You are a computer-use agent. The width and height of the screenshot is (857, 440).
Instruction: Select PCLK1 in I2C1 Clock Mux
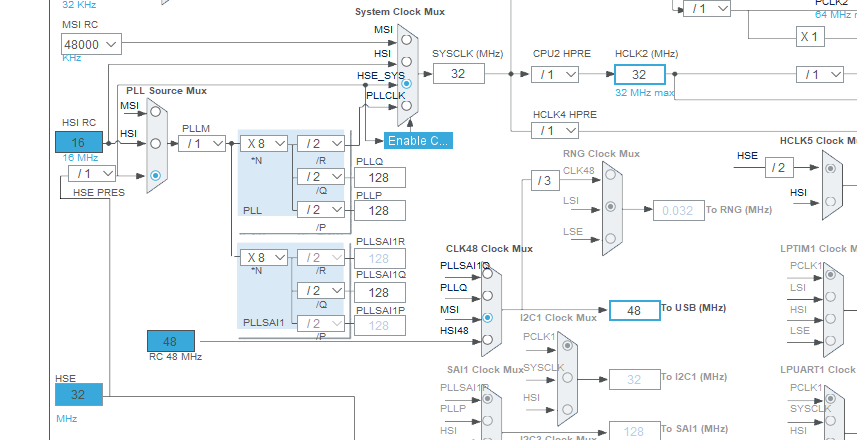567,345
